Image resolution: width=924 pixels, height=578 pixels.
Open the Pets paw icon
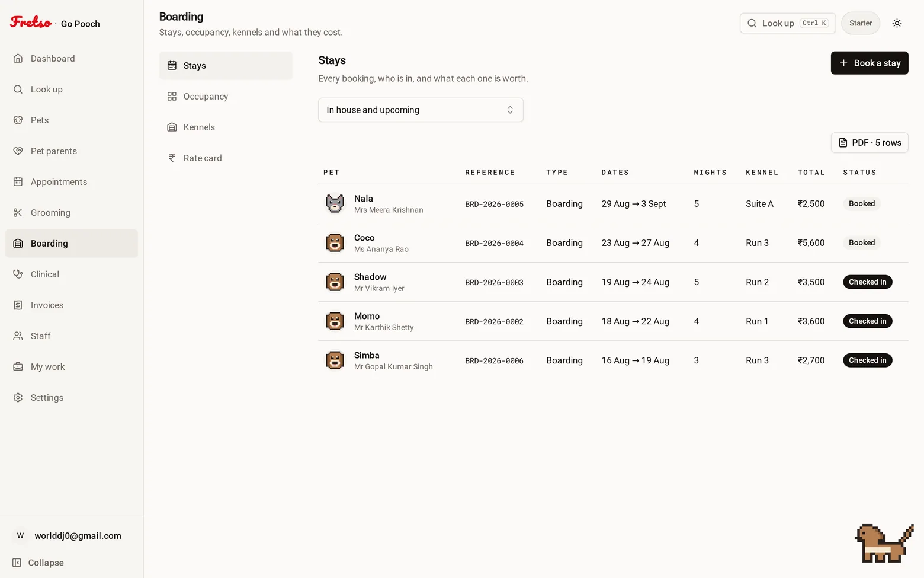[18, 120]
